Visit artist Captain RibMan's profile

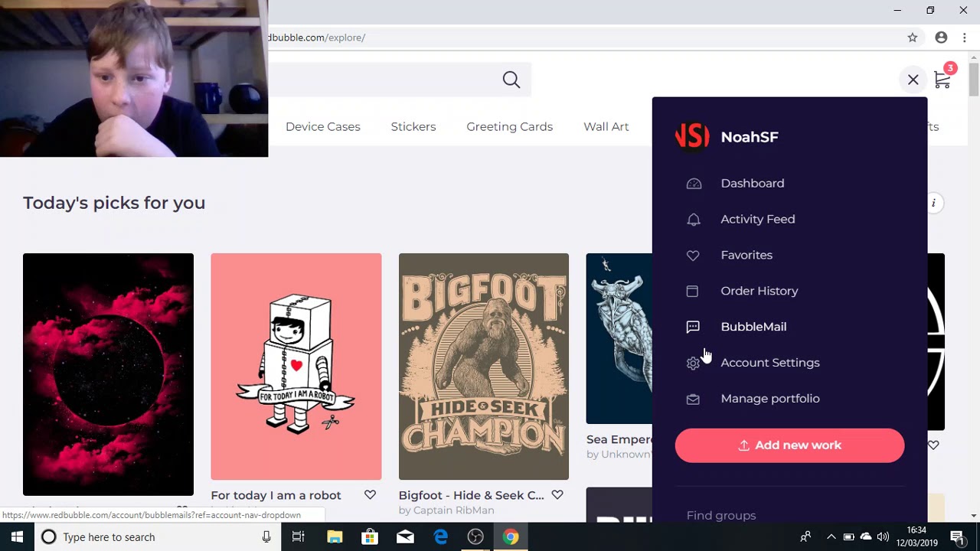click(x=453, y=510)
